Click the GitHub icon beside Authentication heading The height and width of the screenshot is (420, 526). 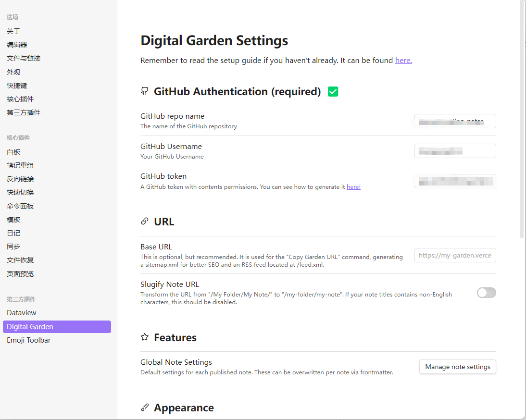point(144,91)
